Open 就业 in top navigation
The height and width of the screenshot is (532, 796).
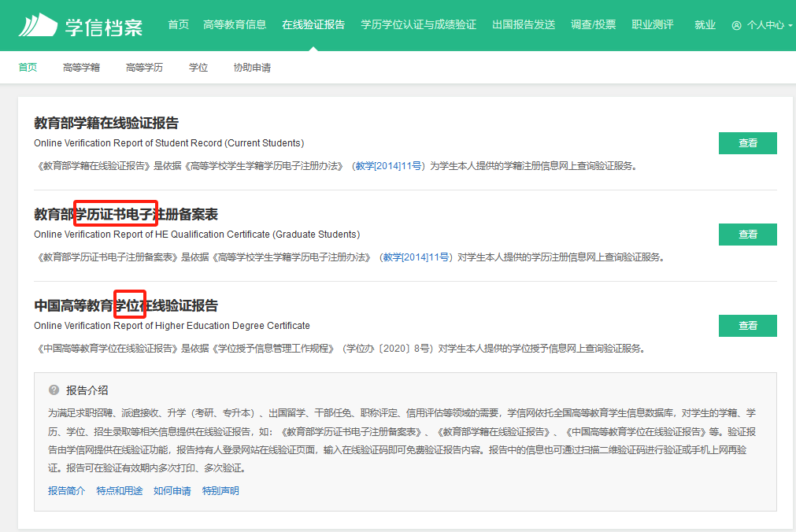click(x=705, y=24)
